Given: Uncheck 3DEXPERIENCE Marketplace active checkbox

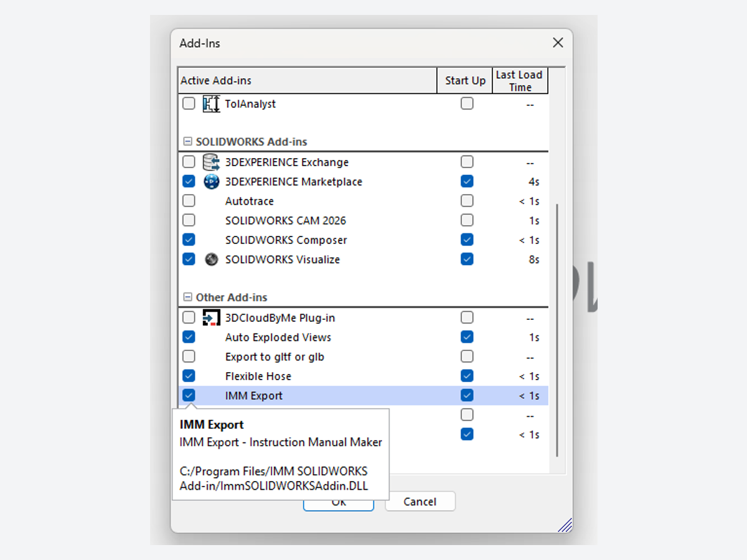Looking at the screenshot, I should click(189, 182).
